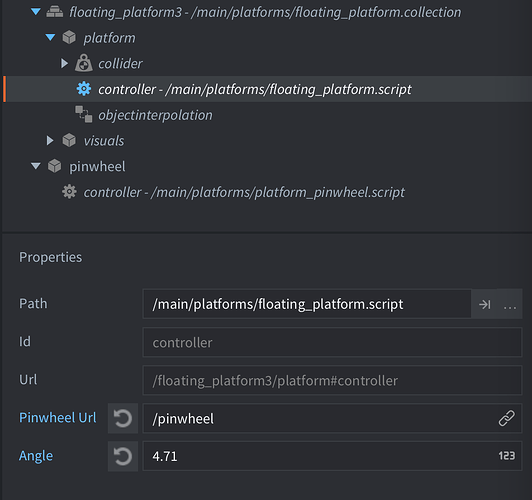This screenshot has height=500, width=532.
Task: Click the floating_platform3 collection icon
Action: [55, 12]
